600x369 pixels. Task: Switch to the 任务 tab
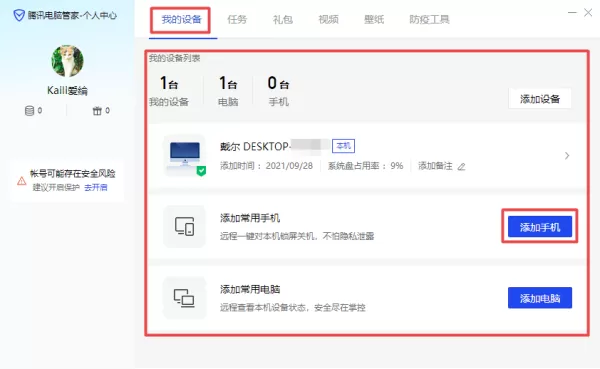click(x=237, y=20)
